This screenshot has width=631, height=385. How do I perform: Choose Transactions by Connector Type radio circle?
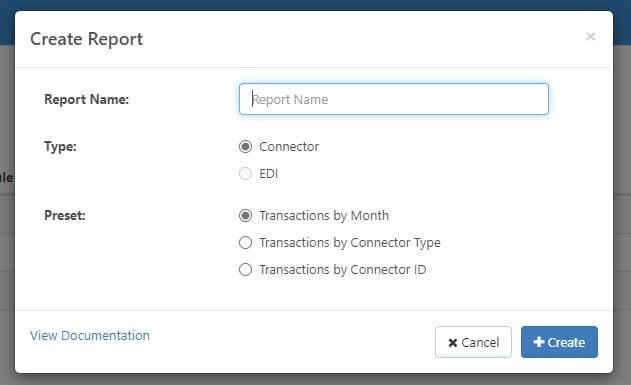245,243
